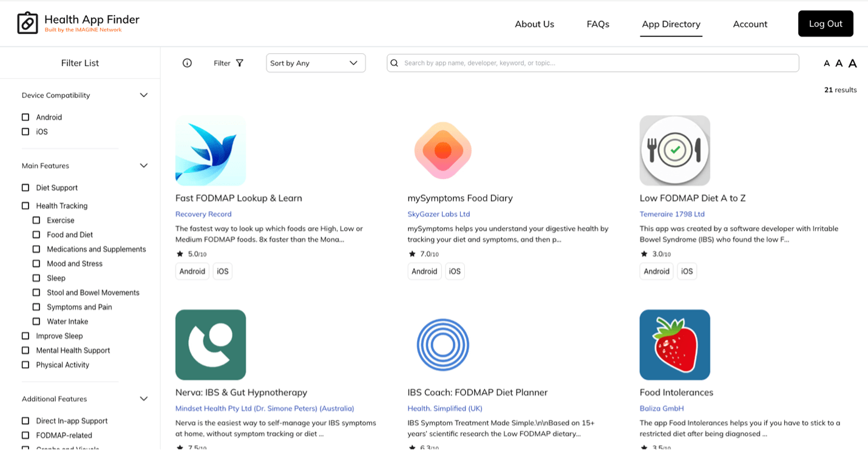Image resolution: width=868 pixels, height=452 pixels.
Task: Click the Filter funnel icon
Action: (240, 63)
